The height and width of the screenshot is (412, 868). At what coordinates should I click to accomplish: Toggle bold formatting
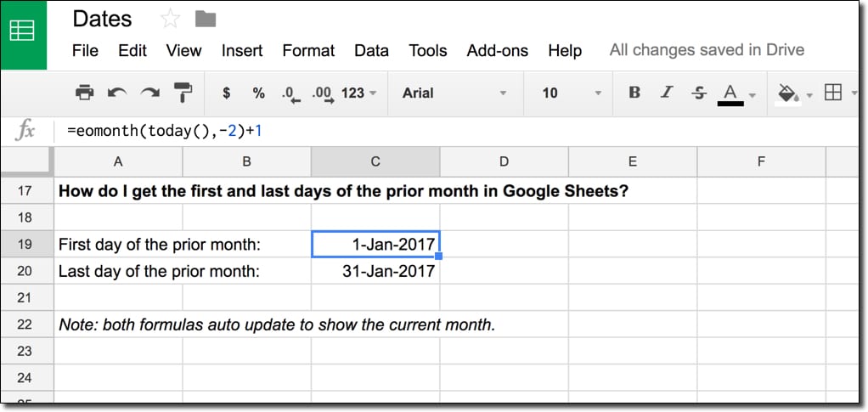tap(634, 93)
